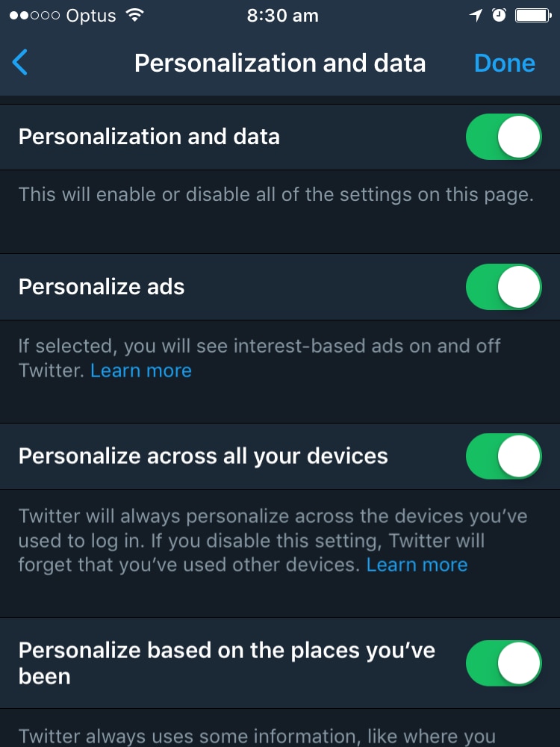Tap the 8:30 am clock
This screenshot has width=560, height=747.
pos(282,16)
